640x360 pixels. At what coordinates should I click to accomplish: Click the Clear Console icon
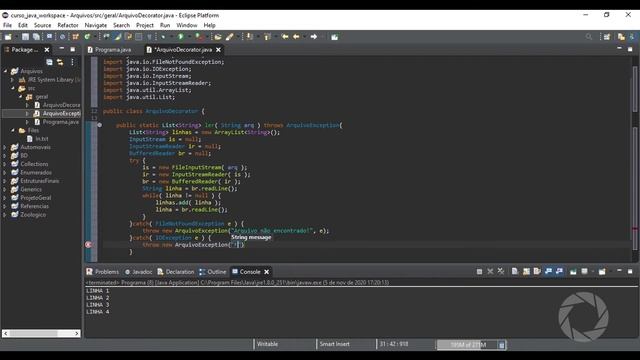(515, 271)
